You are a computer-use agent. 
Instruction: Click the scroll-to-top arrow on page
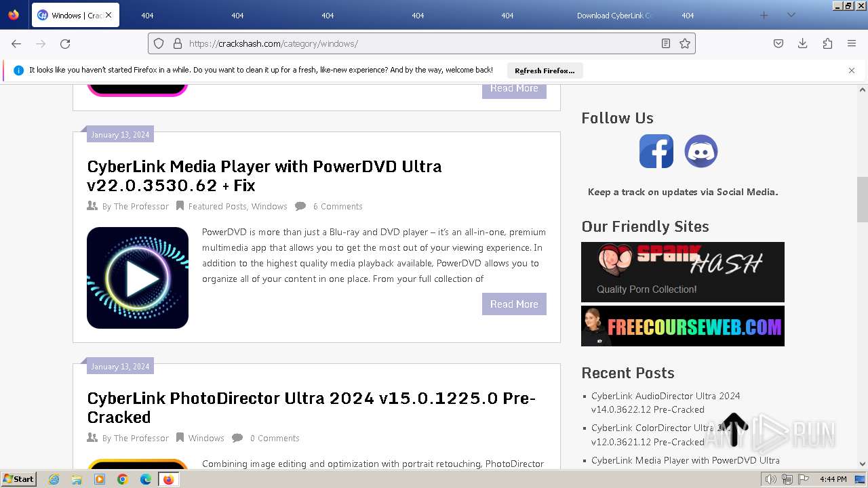pyautogui.click(x=734, y=430)
